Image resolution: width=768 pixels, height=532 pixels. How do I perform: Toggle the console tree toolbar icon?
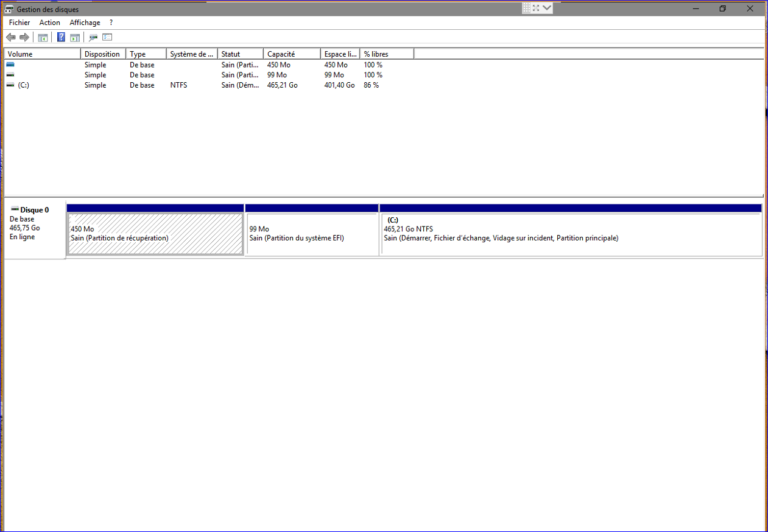point(43,38)
